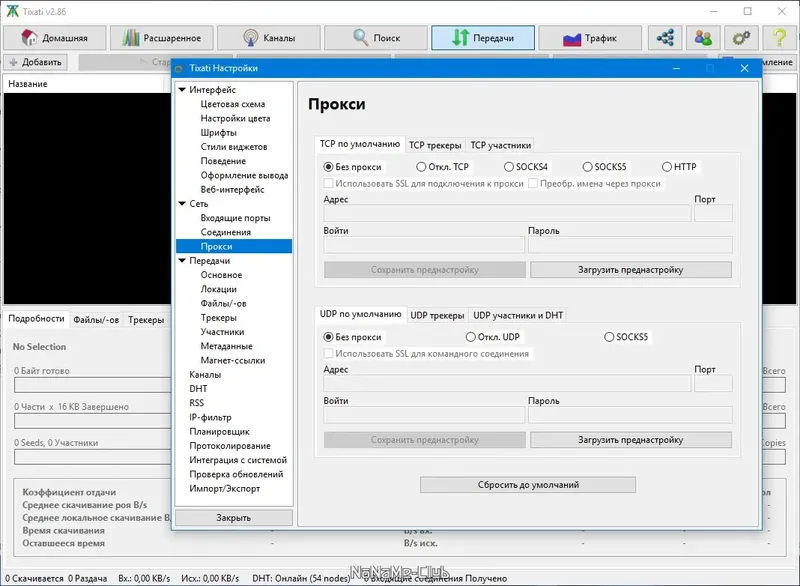The width and height of the screenshot is (800, 586).
Task: Click TCP Порт input field
Action: [x=713, y=213]
